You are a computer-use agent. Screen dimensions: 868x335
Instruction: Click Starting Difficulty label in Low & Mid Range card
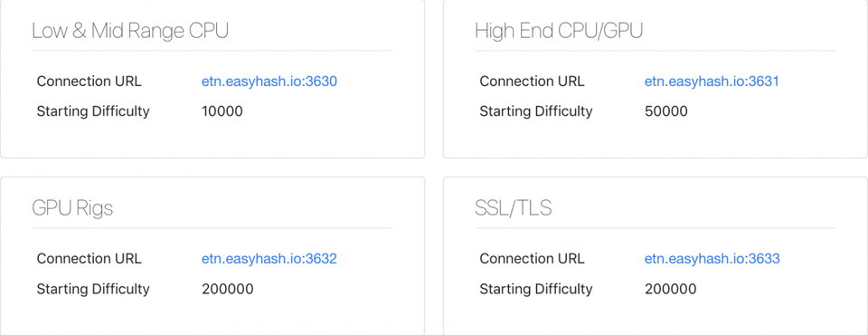pyautogui.click(x=93, y=111)
